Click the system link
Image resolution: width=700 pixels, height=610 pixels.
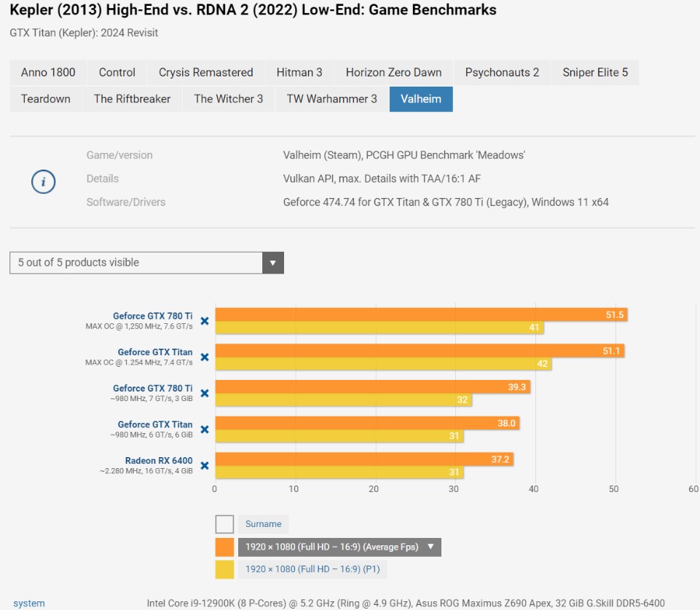(29, 603)
